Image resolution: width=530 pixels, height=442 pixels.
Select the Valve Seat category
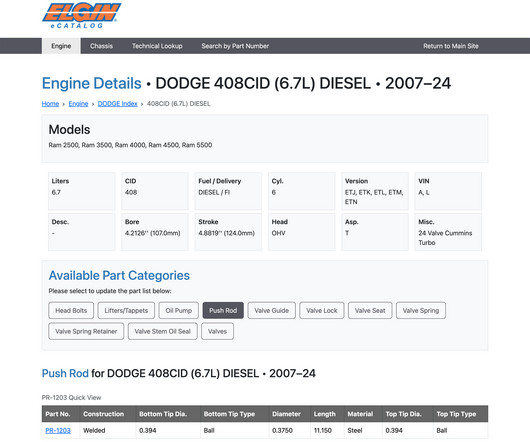point(370,310)
